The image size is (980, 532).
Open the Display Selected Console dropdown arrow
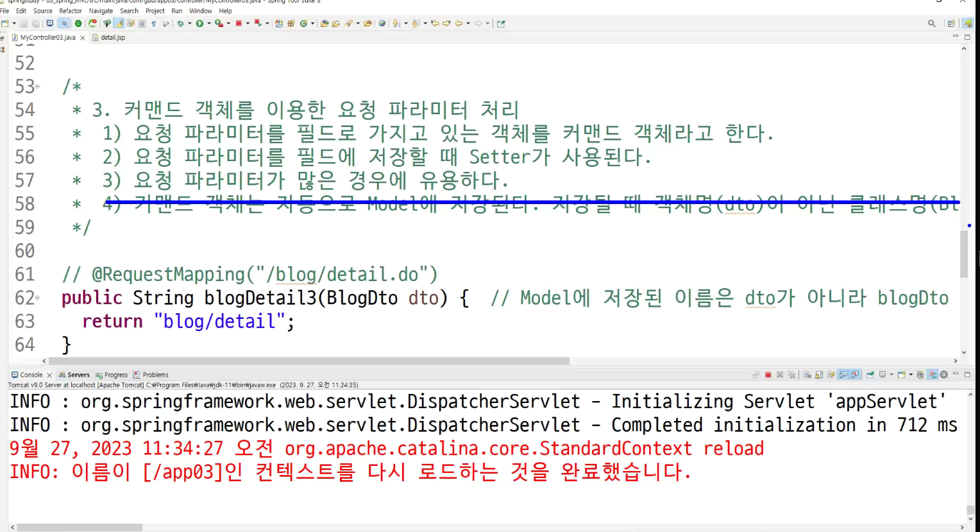tap(891, 375)
